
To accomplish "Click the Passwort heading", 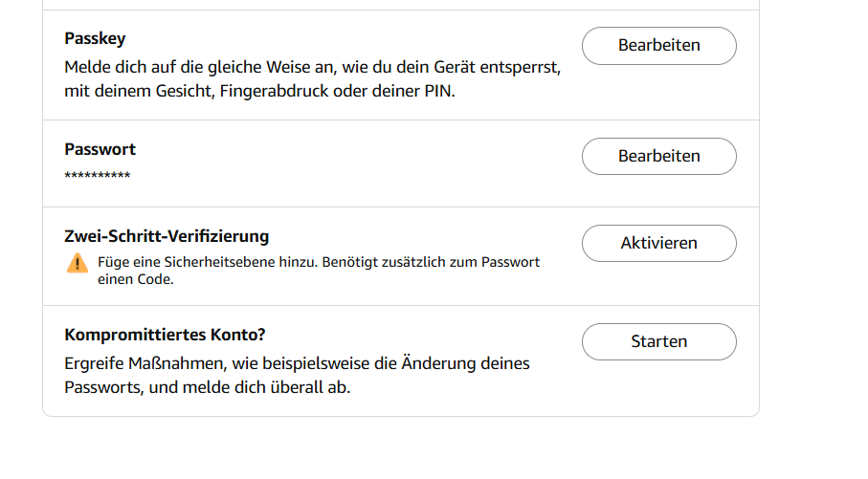I will pyautogui.click(x=100, y=149).
